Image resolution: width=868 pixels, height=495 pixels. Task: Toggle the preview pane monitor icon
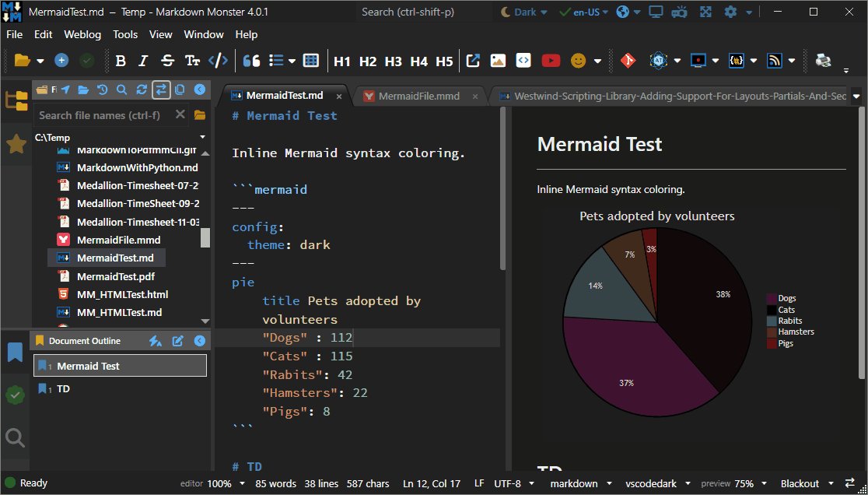click(656, 12)
